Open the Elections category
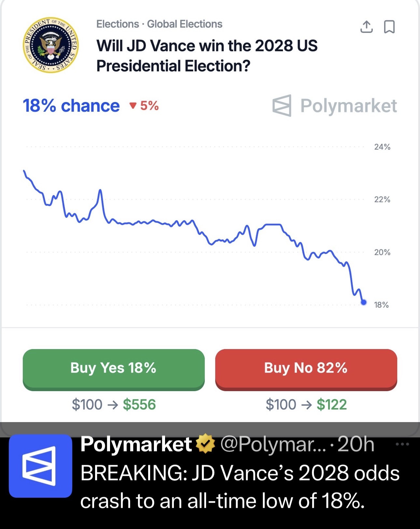 [x=118, y=24]
